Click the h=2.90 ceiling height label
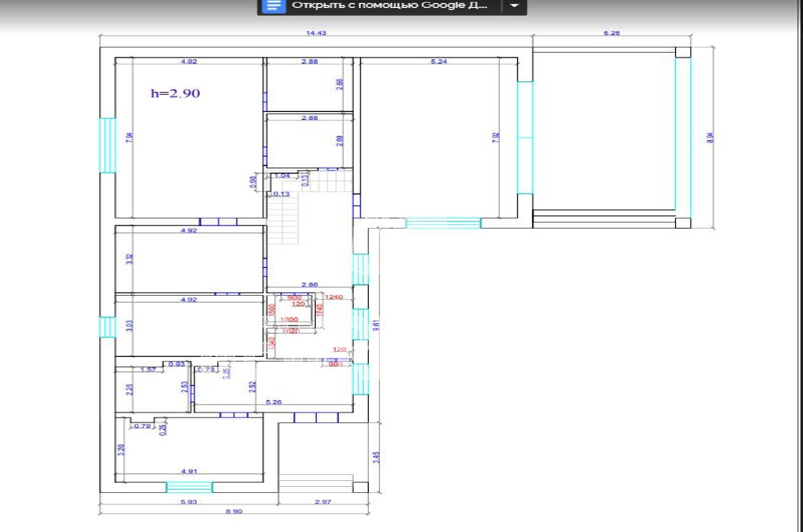Screen dimensions: 803x532 (x=175, y=93)
